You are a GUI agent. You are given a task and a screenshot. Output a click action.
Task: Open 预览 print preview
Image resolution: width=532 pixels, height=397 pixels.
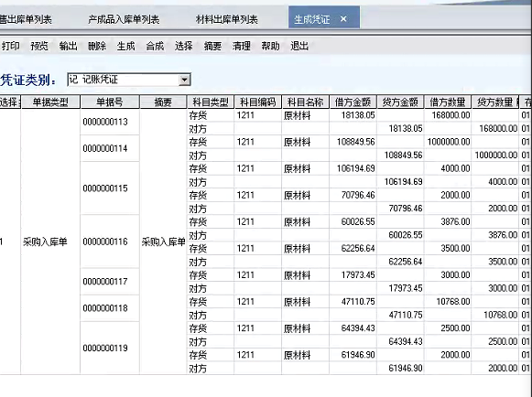click(x=39, y=46)
